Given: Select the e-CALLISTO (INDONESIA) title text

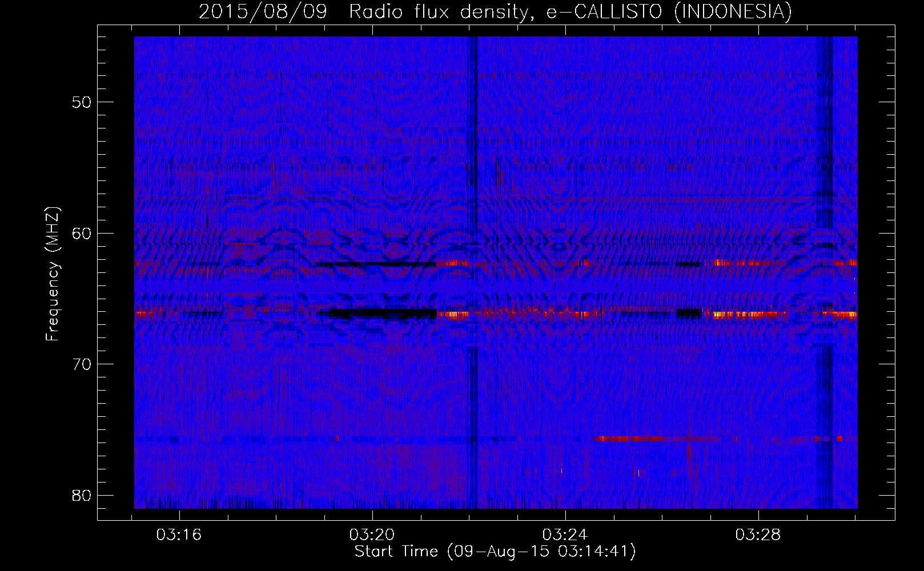Looking at the screenshot, I should [x=669, y=11].
